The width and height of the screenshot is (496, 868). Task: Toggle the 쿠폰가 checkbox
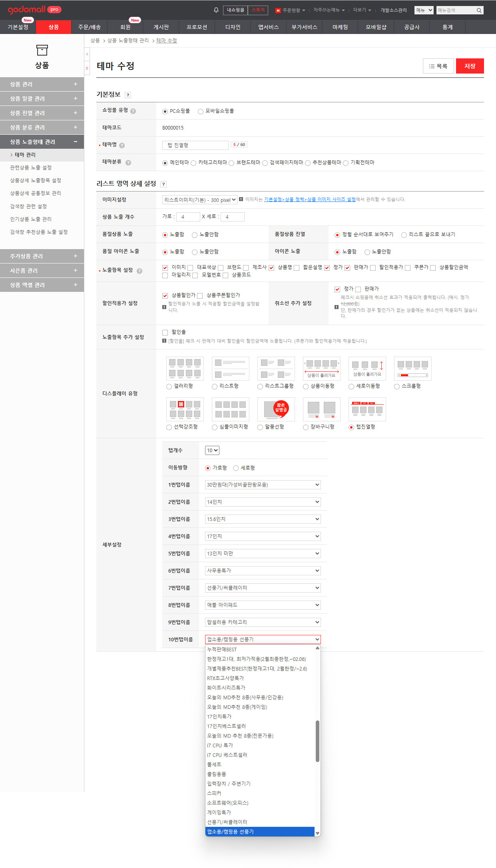(408, 268)
